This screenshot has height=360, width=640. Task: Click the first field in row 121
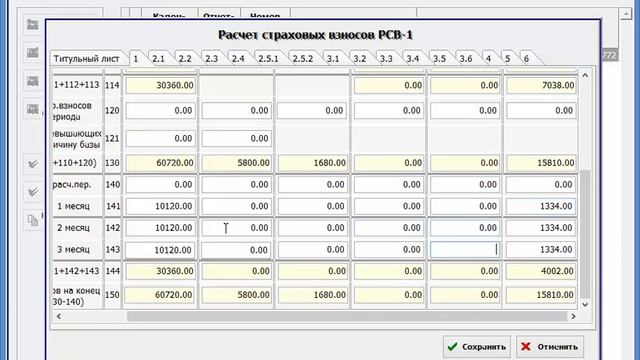(x=160, y=138)
